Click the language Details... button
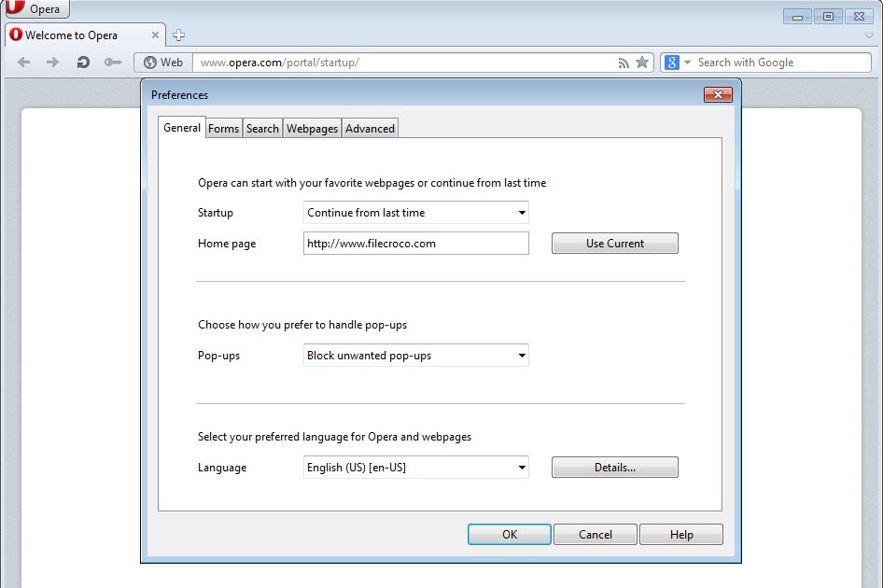The image size is (883, 588). click(615, 468)
